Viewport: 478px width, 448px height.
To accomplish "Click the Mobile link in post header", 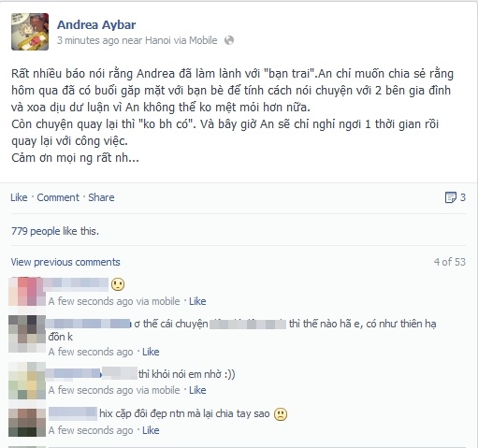I will click(x=203, y=40).
